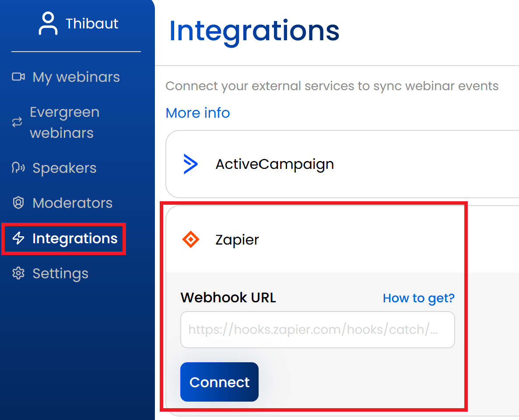
Task: Select Integrations sidebar entry
Action: pos(75,238)
